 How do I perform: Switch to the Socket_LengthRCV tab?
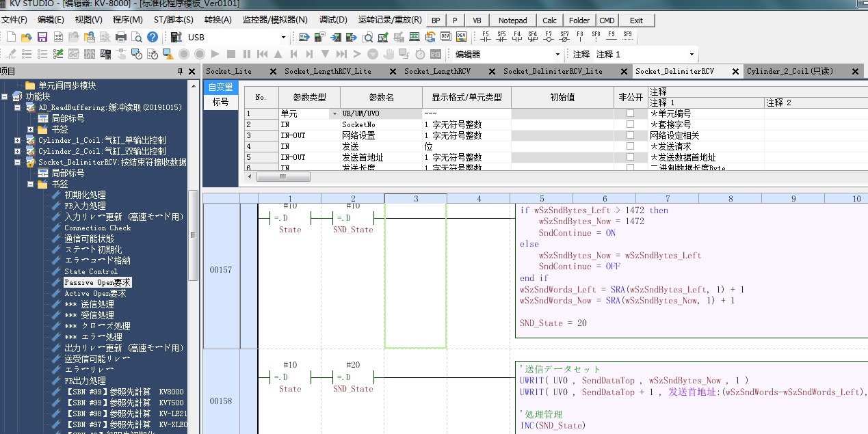tap(437, 71)
